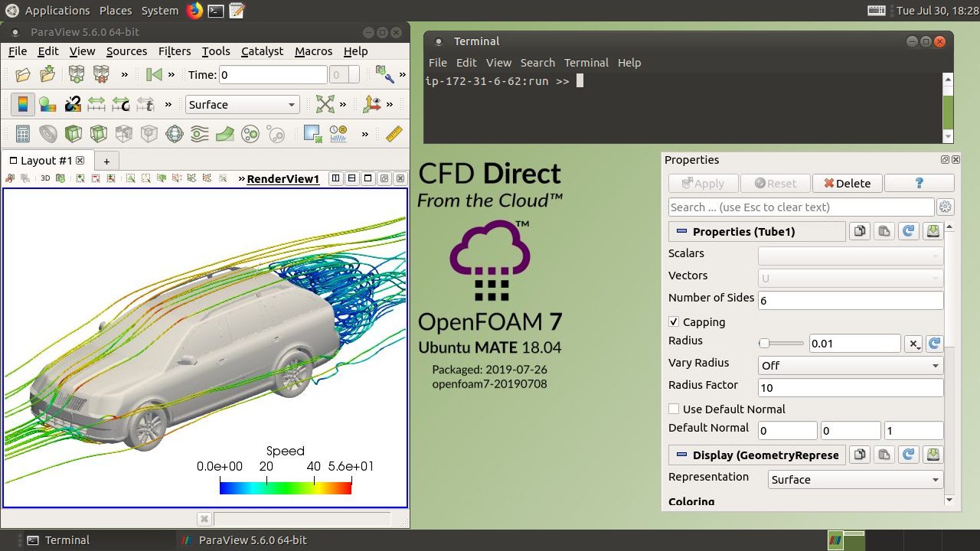
Task: Select the Glyph filter icon
Action: pyautogui.click(x=174, y=134)
